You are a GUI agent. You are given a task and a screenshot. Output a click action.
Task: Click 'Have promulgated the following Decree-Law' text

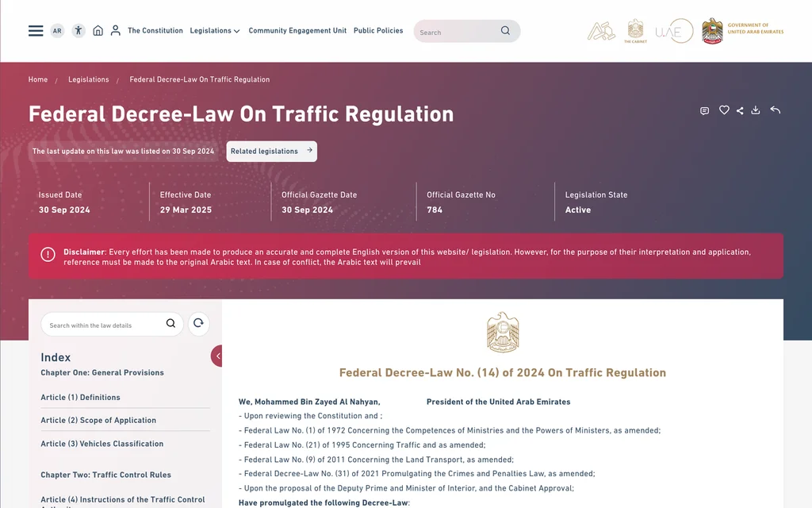324,502
